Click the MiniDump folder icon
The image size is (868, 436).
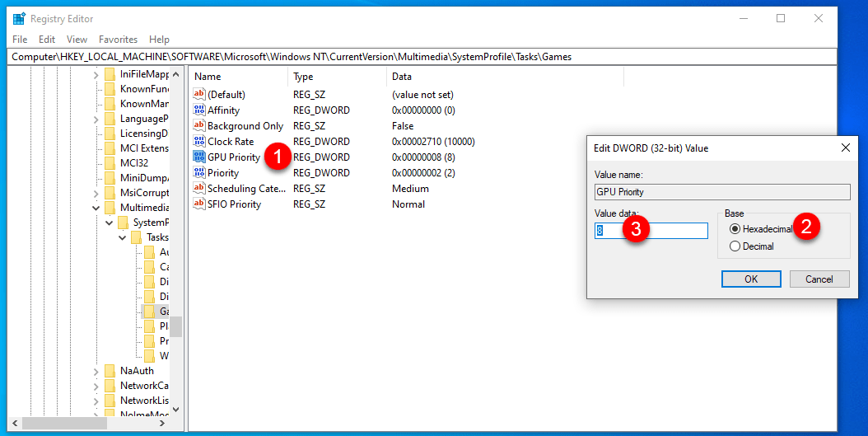point(110,178)
